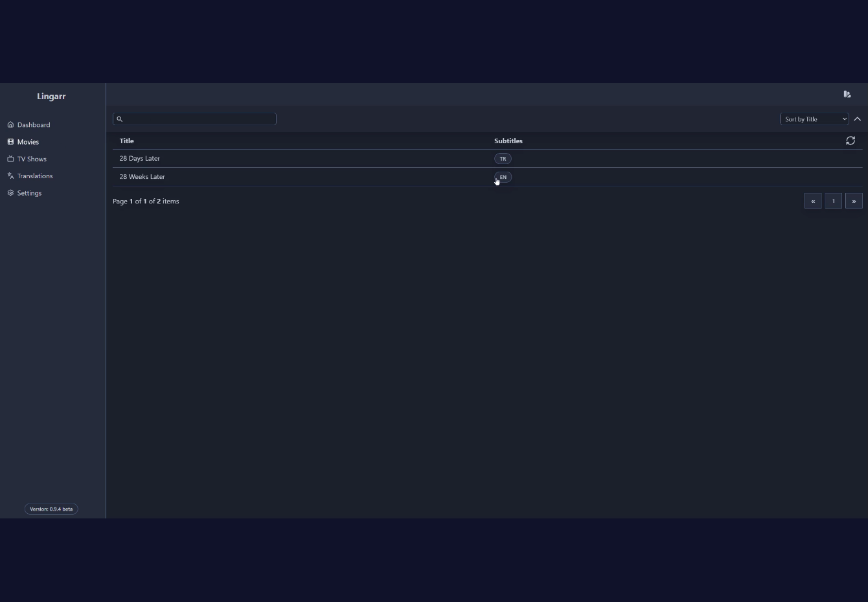Click the Dashboard home icon

[10, 124]
